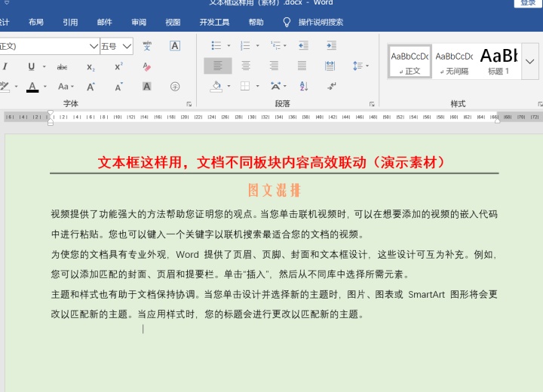Expand the styles gallery
543x392 pixels.
pyautogui.click(x=530, y=62)
